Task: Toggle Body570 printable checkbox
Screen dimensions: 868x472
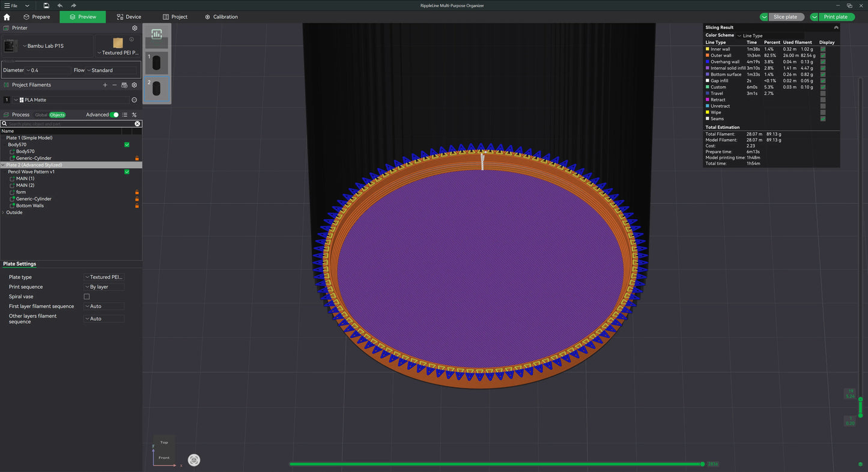Action: (127, 145)
